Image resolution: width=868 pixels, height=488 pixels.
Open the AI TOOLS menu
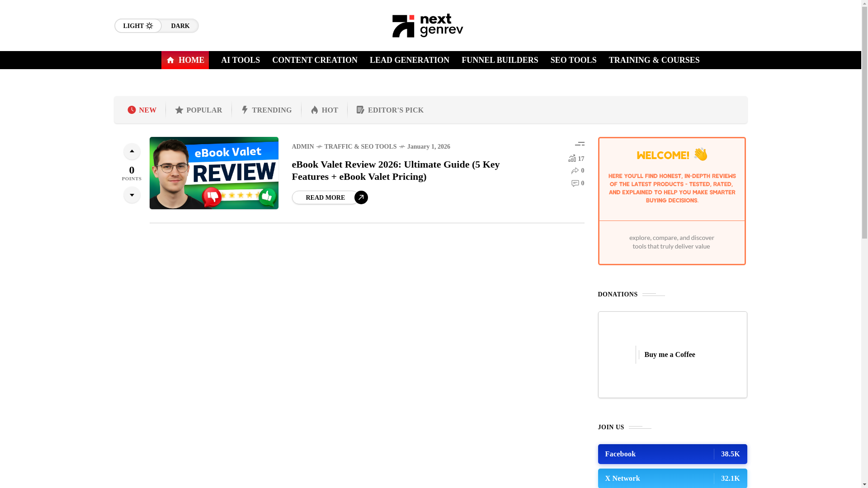tap(241, 60)
